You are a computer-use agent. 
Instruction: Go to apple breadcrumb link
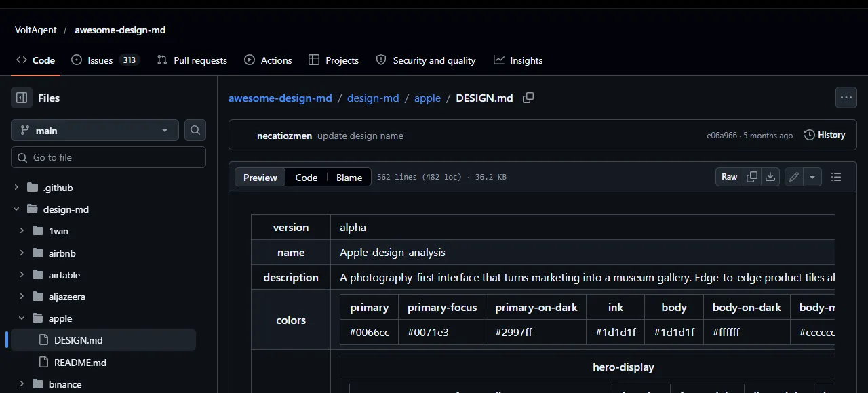click(x=427, y=98)
